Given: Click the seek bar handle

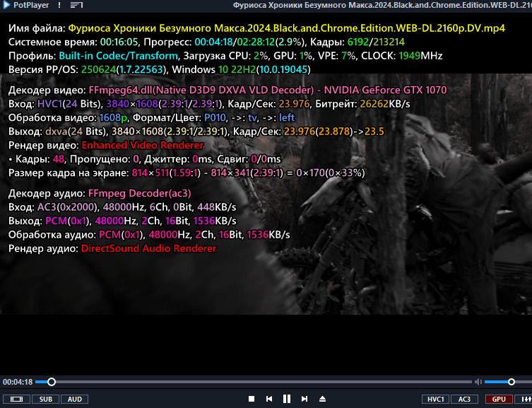Looking at the screenshot, I should click(x=51, y=383).
